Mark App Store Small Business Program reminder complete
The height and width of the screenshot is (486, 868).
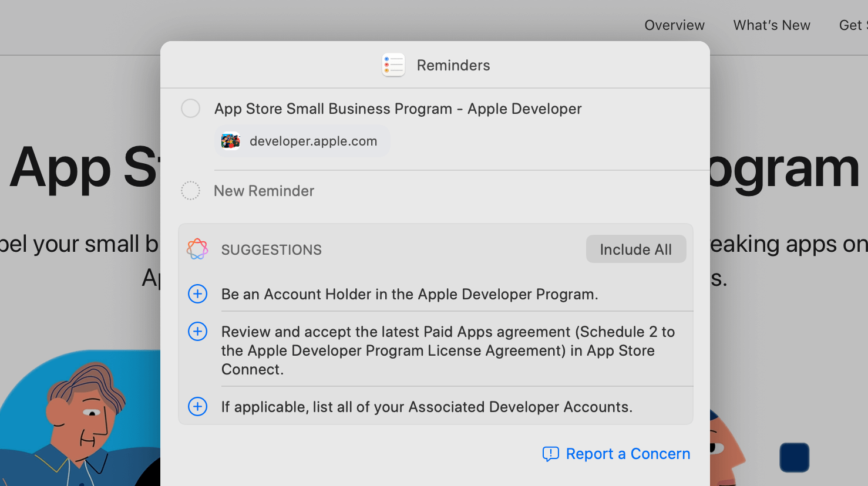pos(190,109)
